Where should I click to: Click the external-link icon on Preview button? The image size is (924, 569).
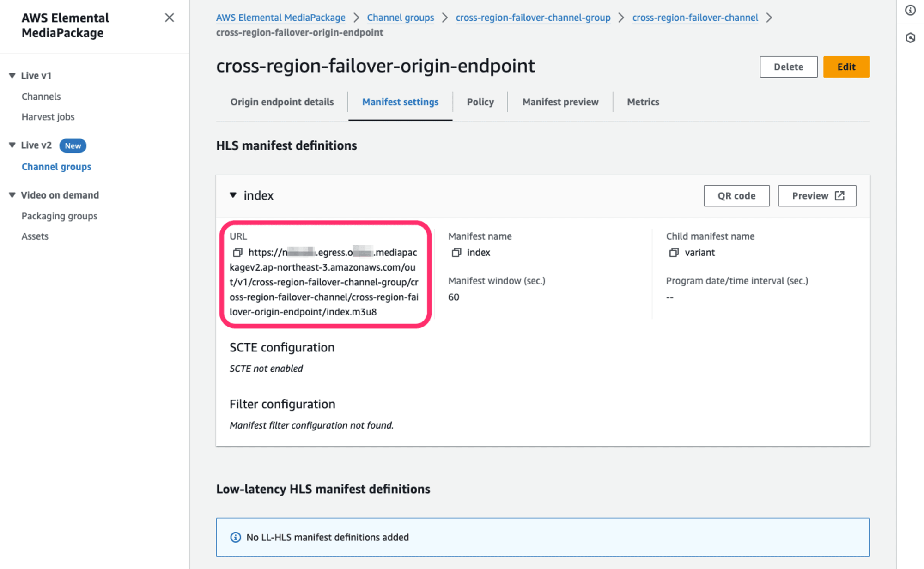click(840, 196)
